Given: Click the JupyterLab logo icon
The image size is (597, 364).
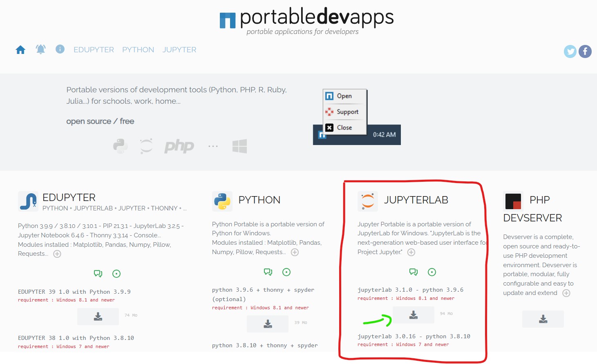Looking at the screenshot, I should (367, 201).
